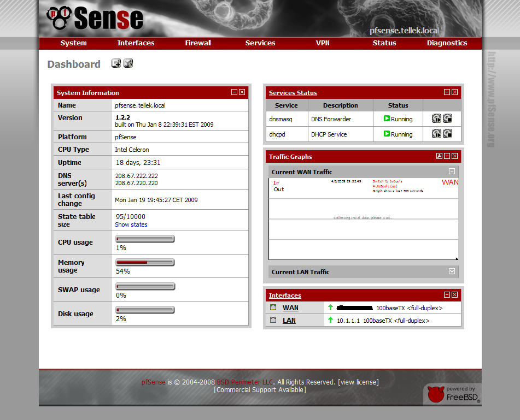
Task: Expand the Current LAN Traffic graph
Action: point(452,271)
